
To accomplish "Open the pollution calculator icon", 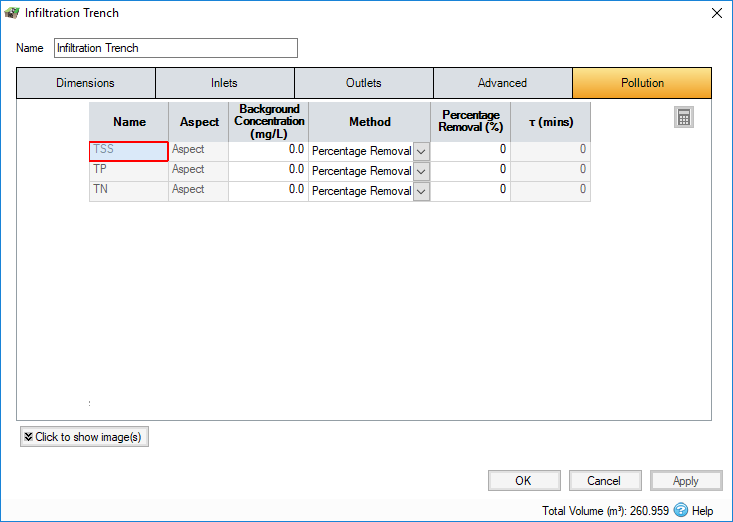I will pyautogui.click(x=683, y=117).
